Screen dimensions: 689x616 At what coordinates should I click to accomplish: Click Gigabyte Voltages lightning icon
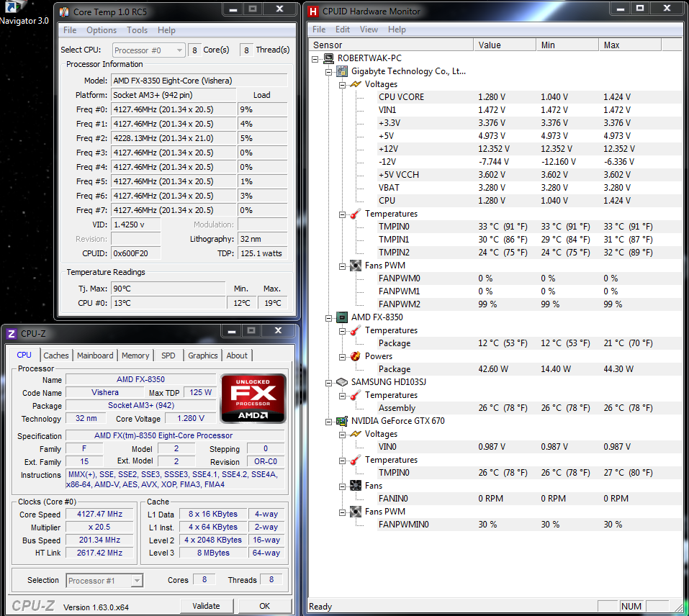(355, 84)
